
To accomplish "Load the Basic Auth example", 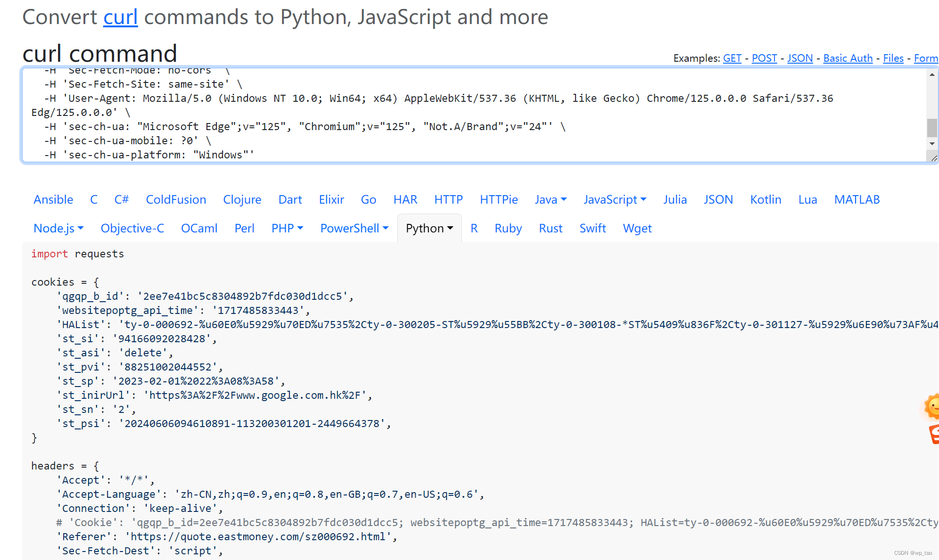I will pyautogui.click(x=848, y=58).
